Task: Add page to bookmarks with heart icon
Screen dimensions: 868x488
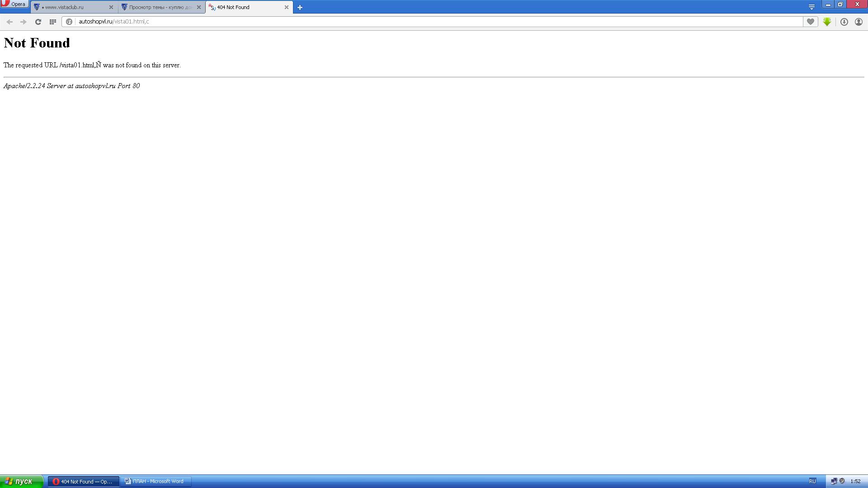Action: click(811, 22)
